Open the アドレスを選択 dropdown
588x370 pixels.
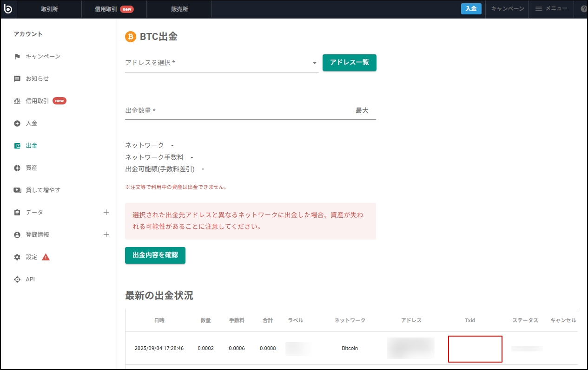pyautogui.click(x=314, y=62)
